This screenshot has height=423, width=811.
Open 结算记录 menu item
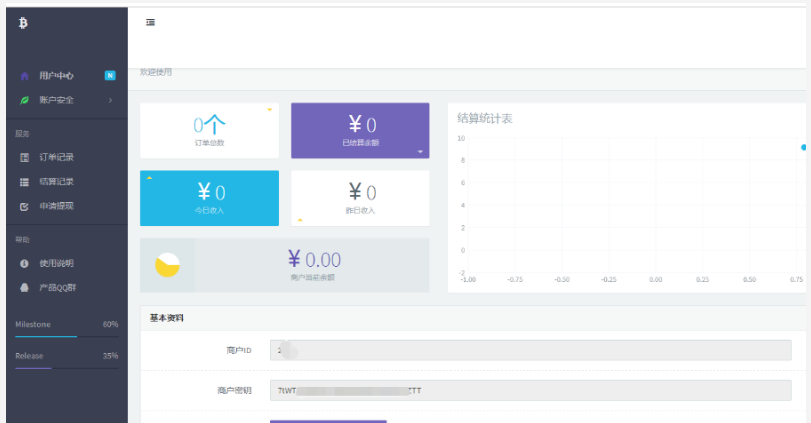tap(67, 182)
